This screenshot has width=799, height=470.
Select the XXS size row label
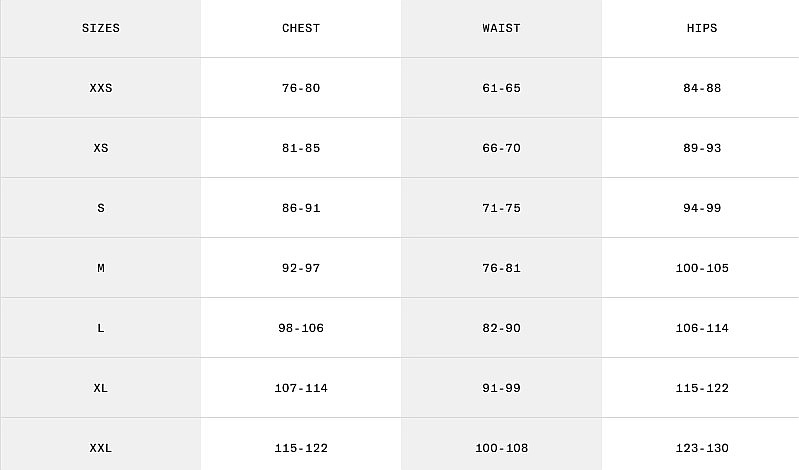click(x=100, y=88)
